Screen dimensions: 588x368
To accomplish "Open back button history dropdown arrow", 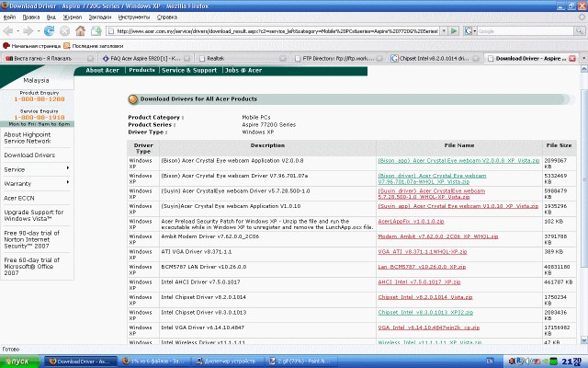I will (17, 31).
